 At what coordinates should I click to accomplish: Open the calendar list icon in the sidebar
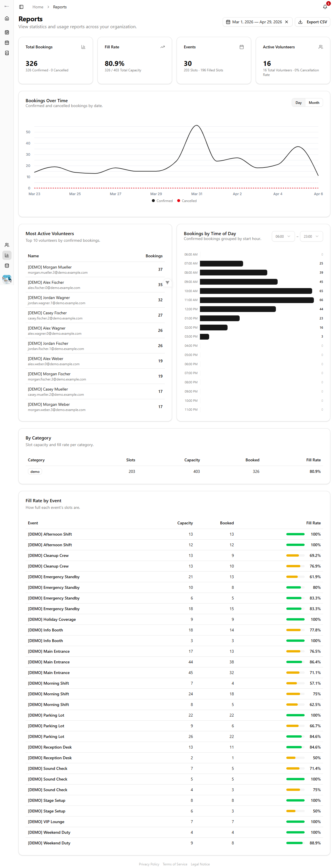[7, 32]
